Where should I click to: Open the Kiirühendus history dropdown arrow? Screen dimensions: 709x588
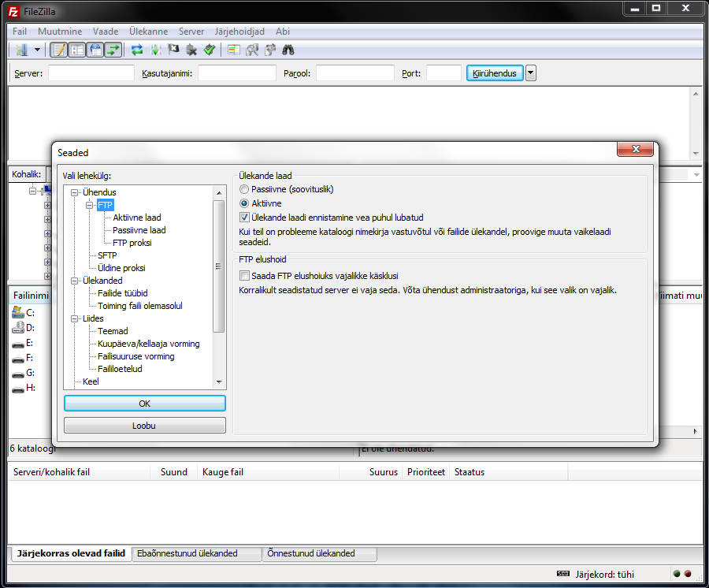coord(531,73)
